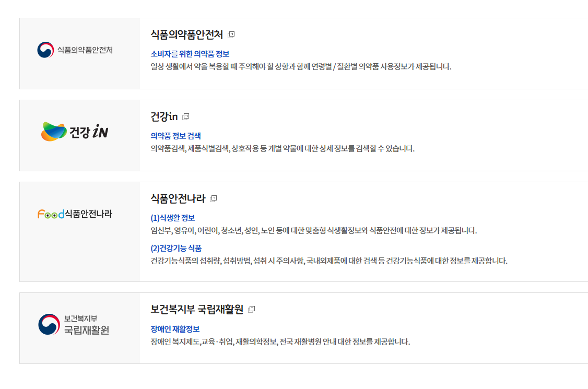588x389 pixels.
Task: Click new-window icon beside 식품안전나라 heading
Action: (x=214, y=198)
